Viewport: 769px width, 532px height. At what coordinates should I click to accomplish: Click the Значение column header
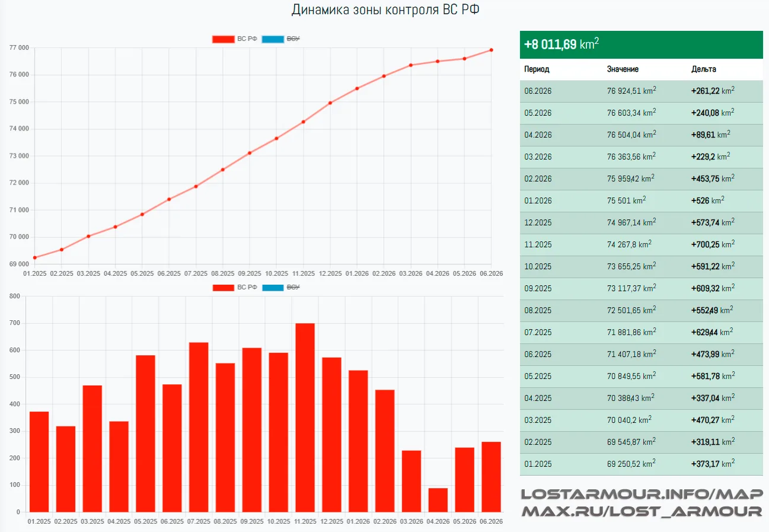tap(623, 69)
